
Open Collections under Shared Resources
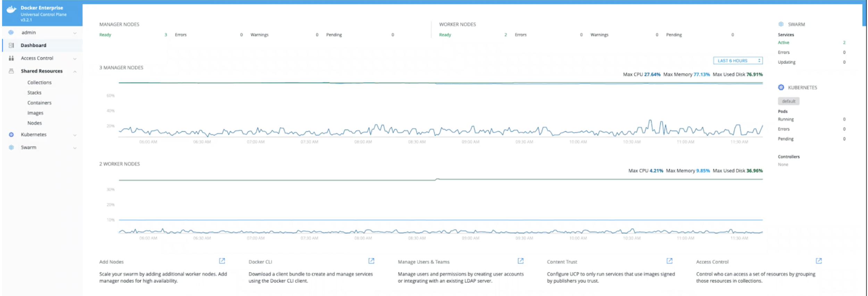click(39, 82)
